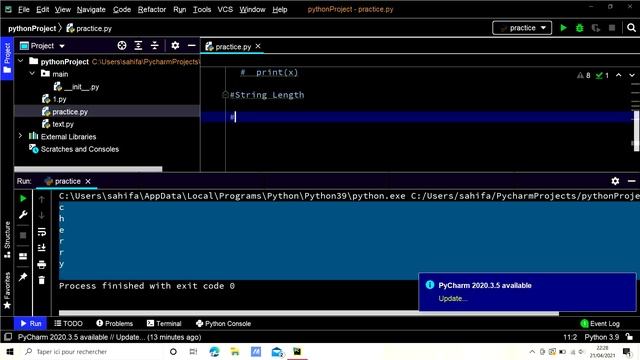The image size is (640, 360).
Task: Click the Windows search box
Action: [x=91, y=351]
